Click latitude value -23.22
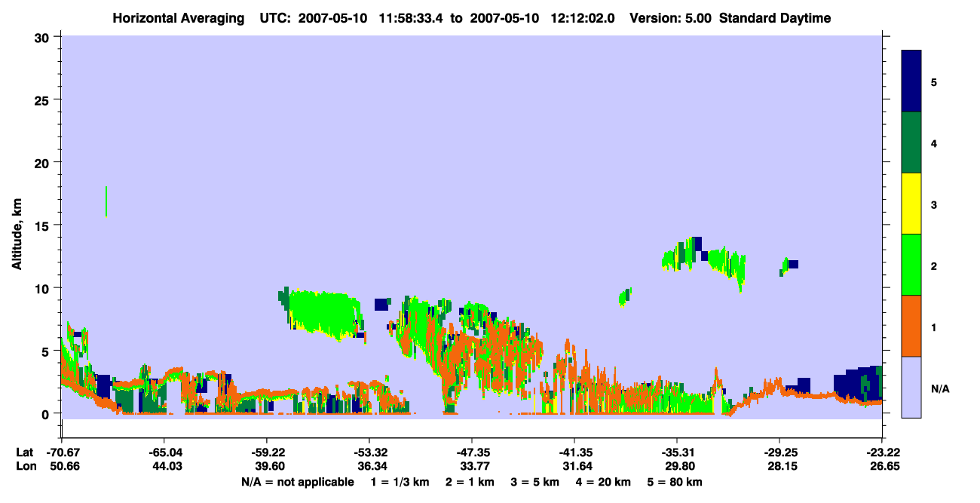The width and height of the screenshot is (980, 503). [x=882, y=452]
